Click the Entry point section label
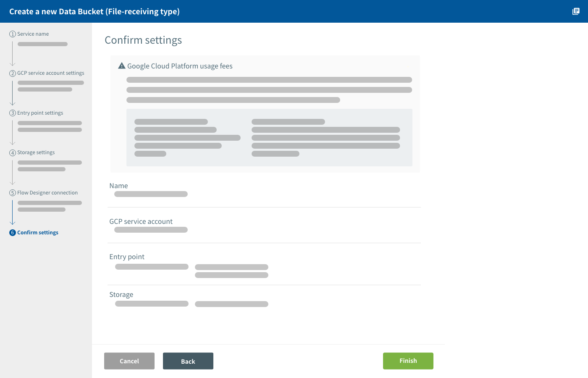 [x=127, y=257]
